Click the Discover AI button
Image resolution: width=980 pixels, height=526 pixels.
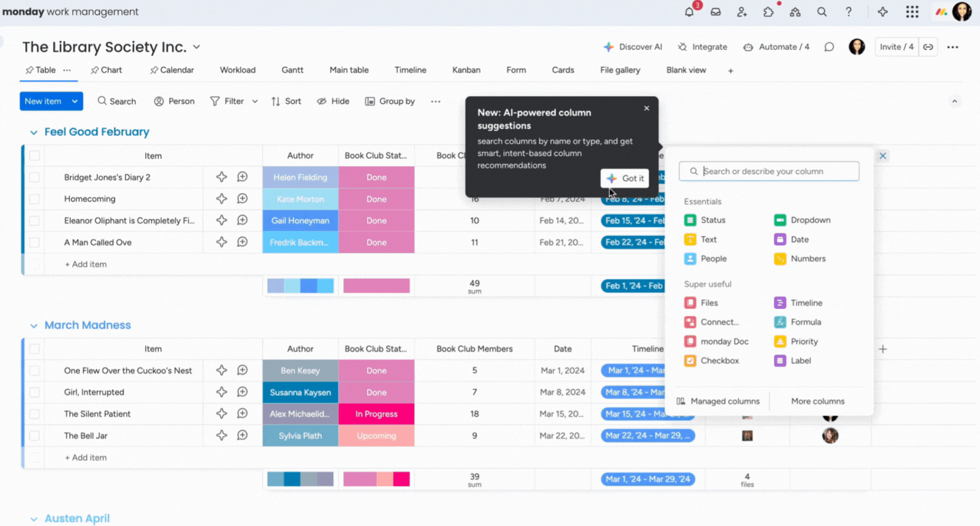click(633, 47)
